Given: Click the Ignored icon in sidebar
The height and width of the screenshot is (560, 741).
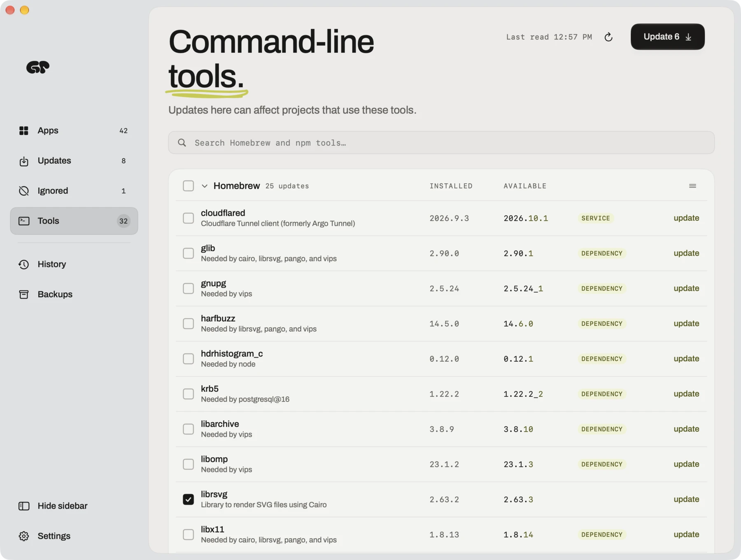Looking at the screenshot, I should (x=24, y=191).
